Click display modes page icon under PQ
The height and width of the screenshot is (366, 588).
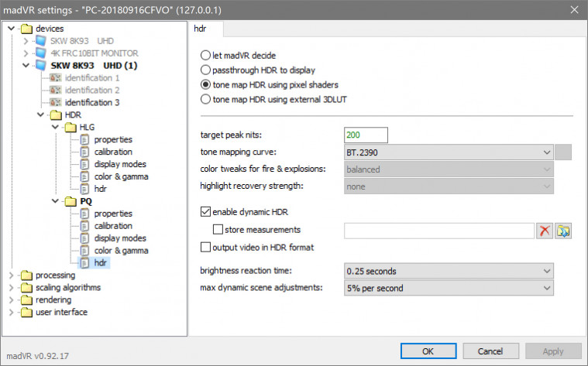[85, 238]
